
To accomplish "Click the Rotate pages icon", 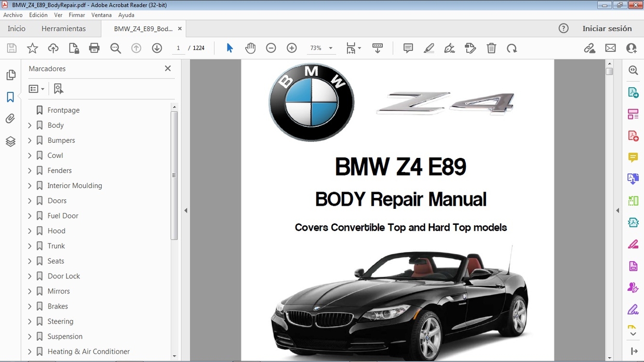I will coord(512,48).
